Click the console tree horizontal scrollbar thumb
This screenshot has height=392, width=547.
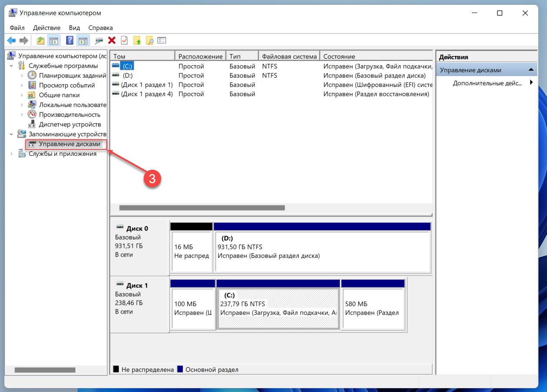[45, 370]
